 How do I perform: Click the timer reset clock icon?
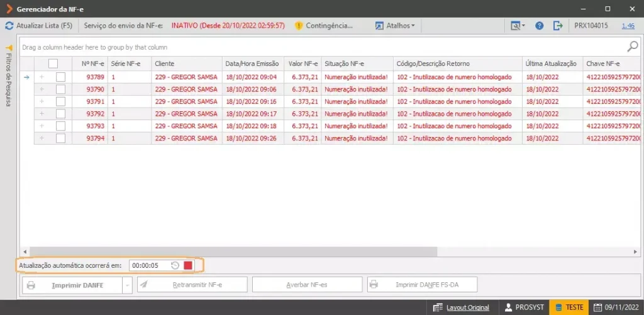point(175,265)
